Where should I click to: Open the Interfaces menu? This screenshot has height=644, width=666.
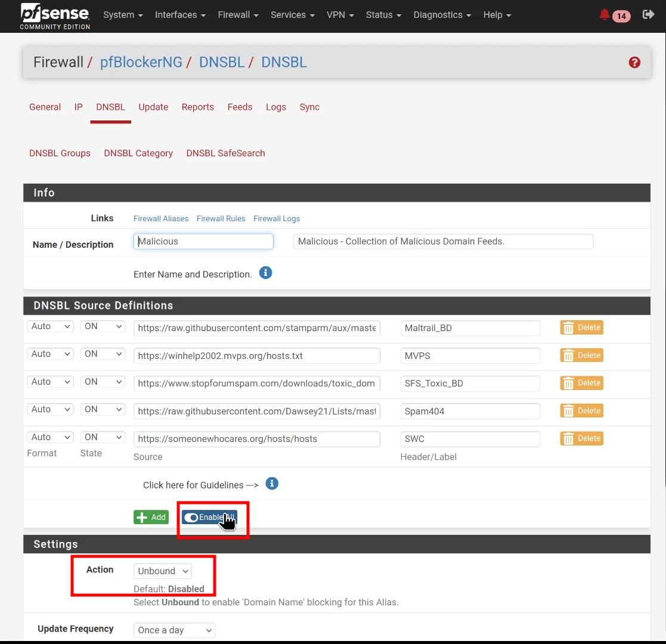tap(180, 15)
